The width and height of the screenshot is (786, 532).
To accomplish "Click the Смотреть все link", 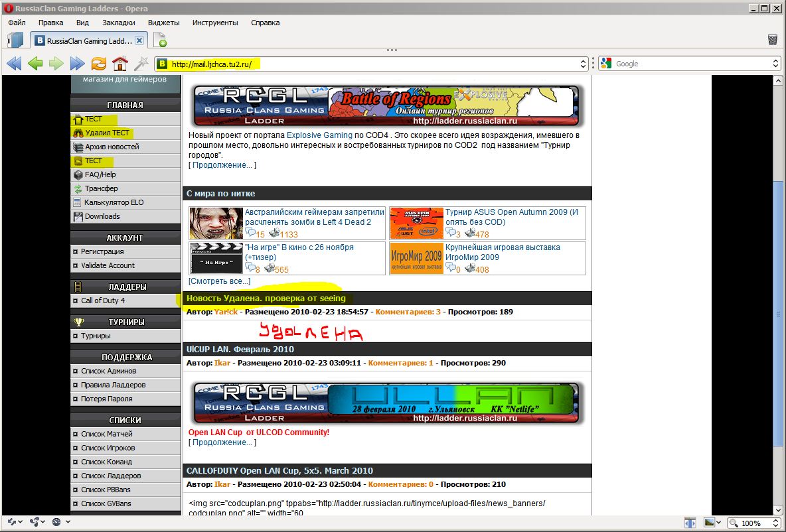I will tap(219, 281).
